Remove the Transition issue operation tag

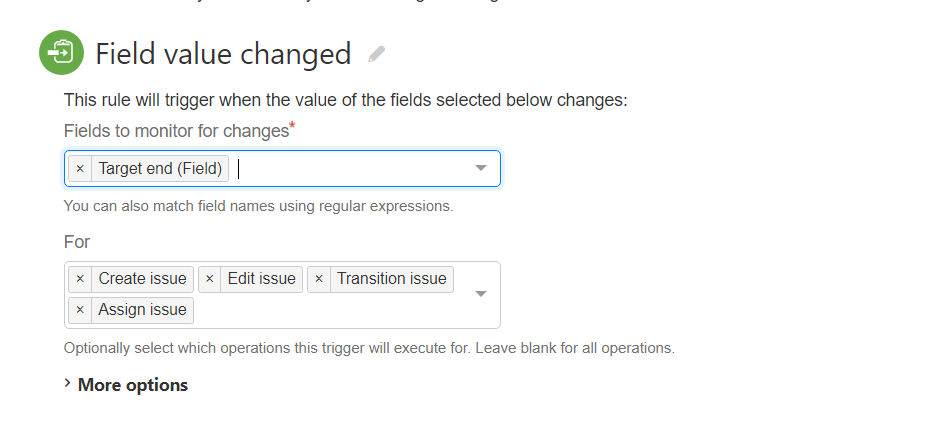tap(319, 279)
